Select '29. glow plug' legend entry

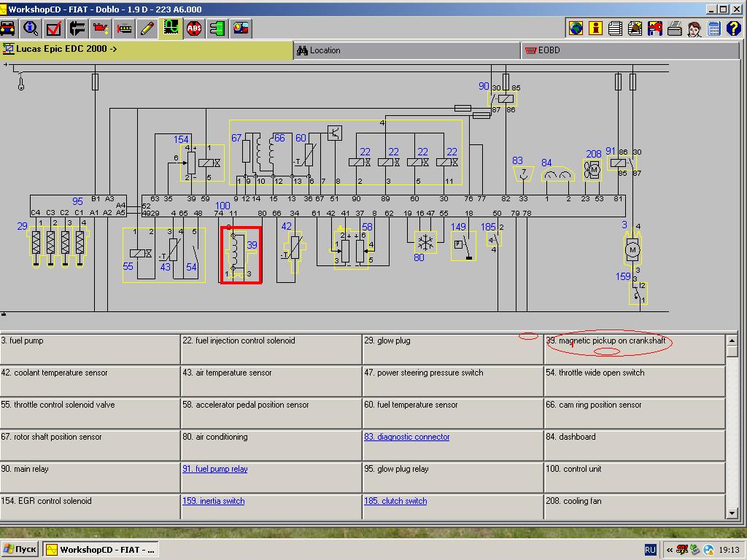[x=453, y=349]
